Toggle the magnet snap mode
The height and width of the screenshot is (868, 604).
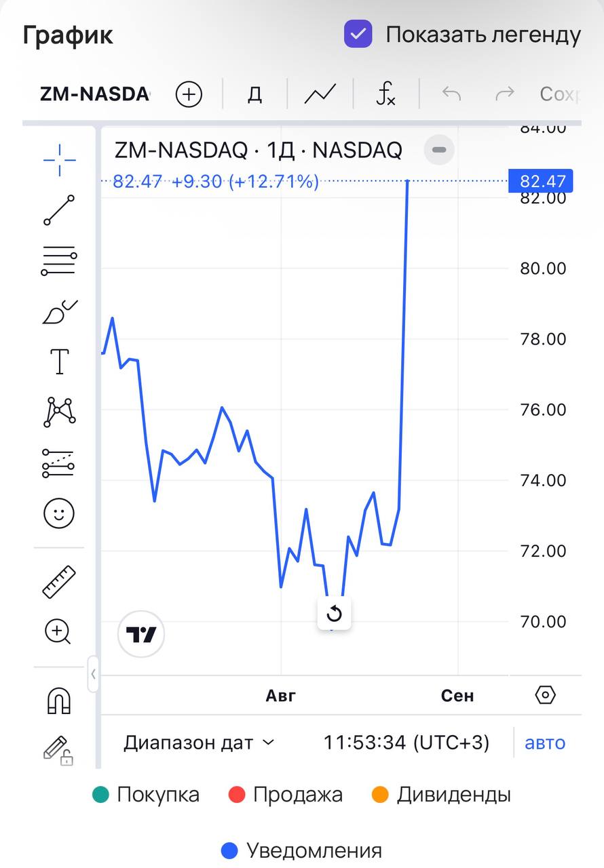[59, 701]
